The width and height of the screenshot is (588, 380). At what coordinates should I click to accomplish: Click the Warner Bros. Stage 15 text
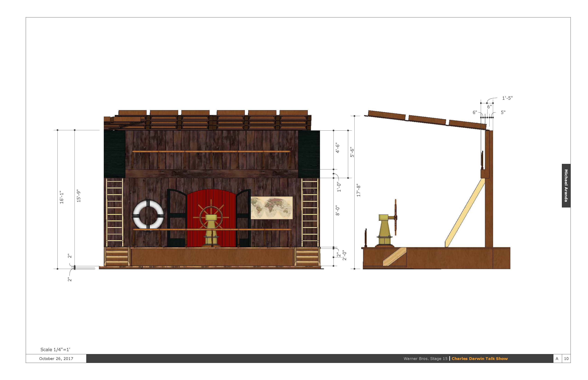coord(425,359)
